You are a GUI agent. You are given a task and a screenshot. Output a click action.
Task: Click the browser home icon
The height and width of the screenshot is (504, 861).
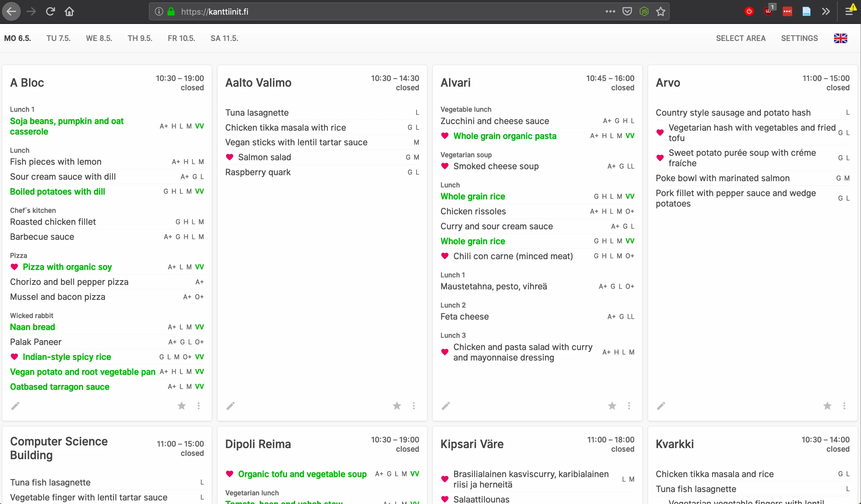point(69,12)
